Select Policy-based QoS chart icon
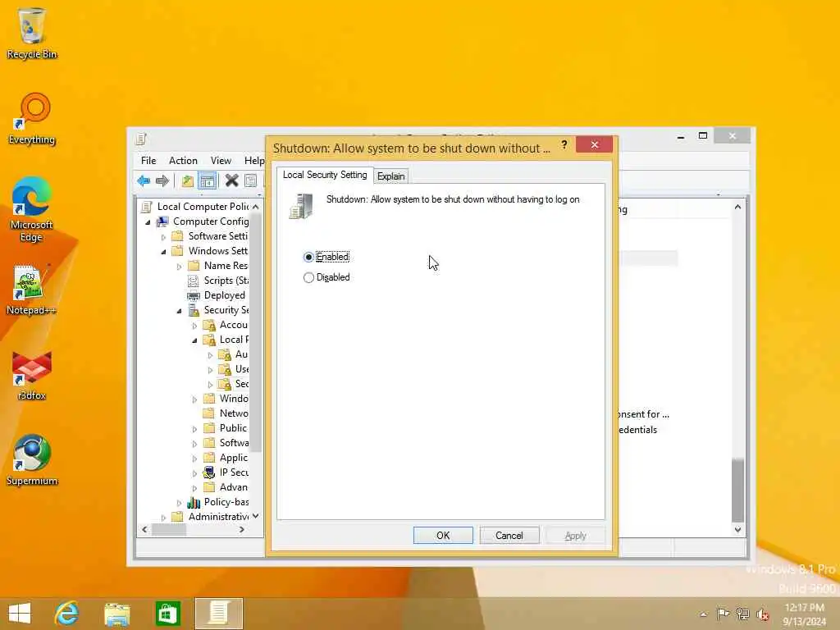This screenshot has width=840, height=630. [x=194, y=502]
